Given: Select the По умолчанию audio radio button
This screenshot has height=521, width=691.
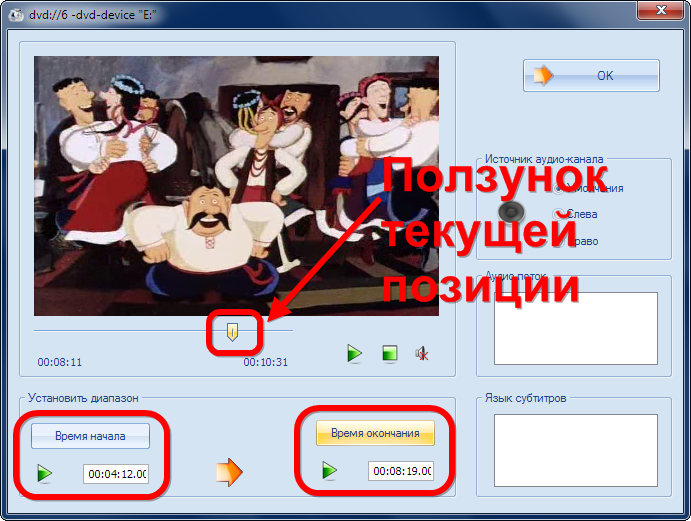Looking at the screenshot, I should pyautogui.click(x=559, y=189).
